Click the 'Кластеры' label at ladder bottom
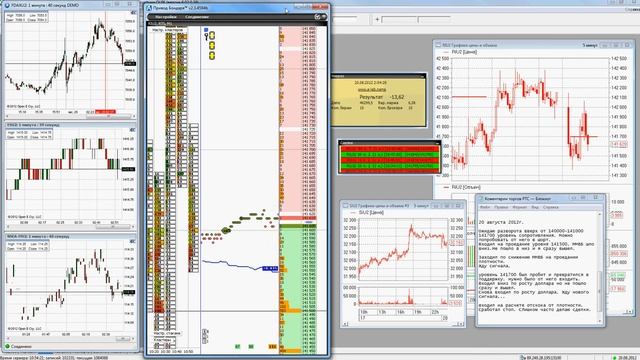Viewport: 640px width, 360px height. pyautogui.click(x=162, y=340)
